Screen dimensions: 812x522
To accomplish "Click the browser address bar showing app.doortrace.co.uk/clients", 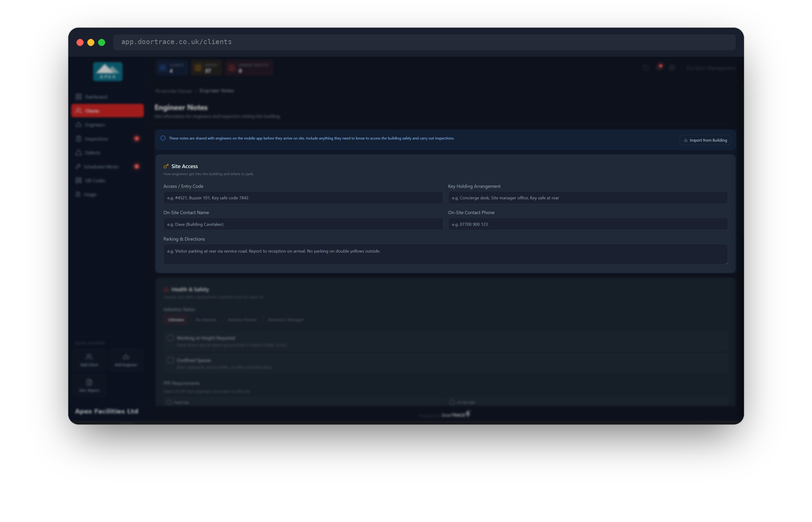I will click(x=424, y=42).
